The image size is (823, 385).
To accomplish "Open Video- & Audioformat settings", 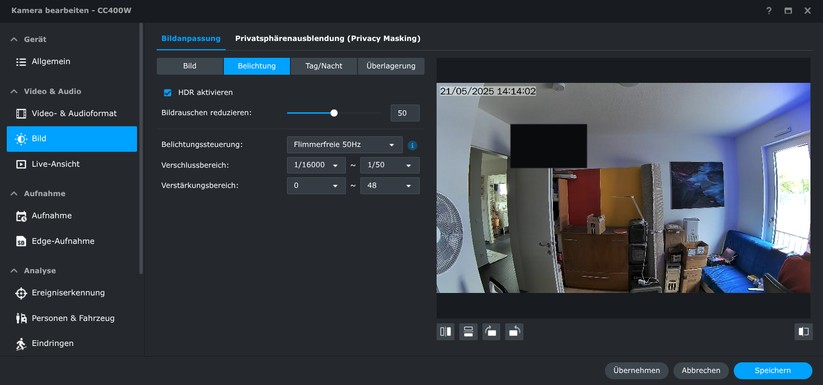I will (x=72, y=113).
